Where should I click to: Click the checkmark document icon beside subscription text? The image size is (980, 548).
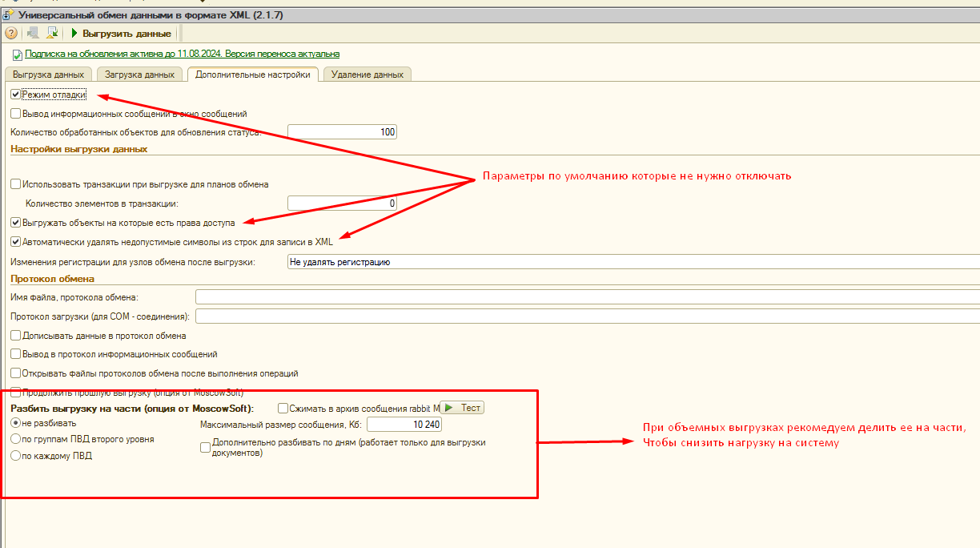point(17,55)
